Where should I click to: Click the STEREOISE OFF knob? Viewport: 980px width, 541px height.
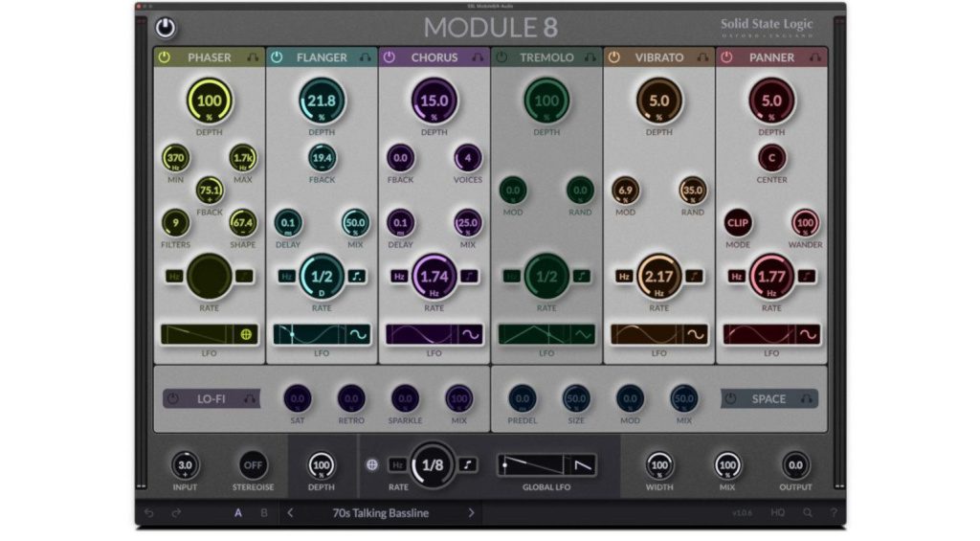(253, 464)
